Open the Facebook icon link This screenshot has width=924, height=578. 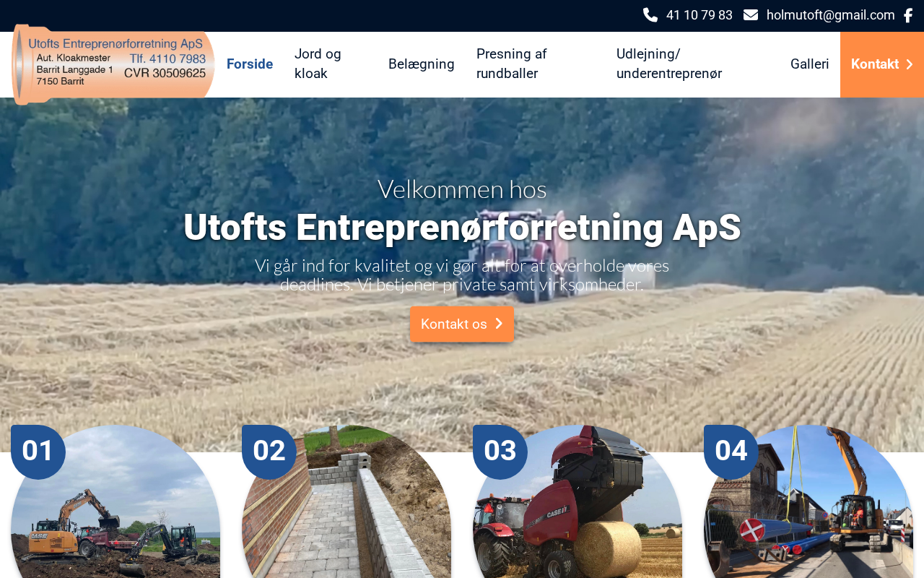pyautogui.click(x=908, y=15)
